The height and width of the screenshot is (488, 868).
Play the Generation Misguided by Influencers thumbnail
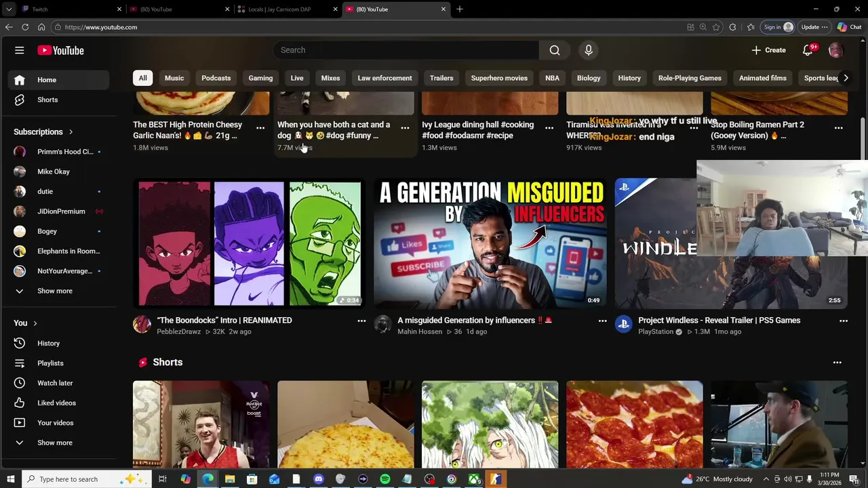tap(490, 243)
